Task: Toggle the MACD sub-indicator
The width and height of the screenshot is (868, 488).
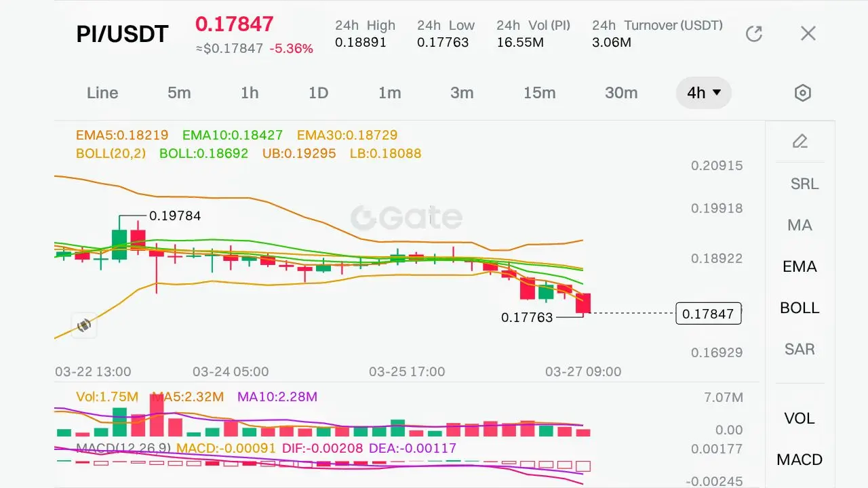Action: coord(800,460)
